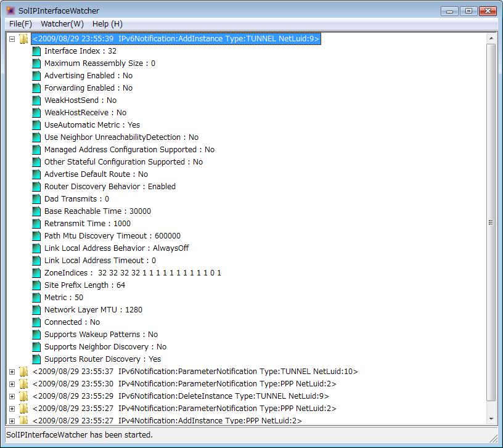This screenshot has width=503, height=448.
Task: Click folder icon of 23:55:39 AddInstance entry
Action: [x=23, y=39]
